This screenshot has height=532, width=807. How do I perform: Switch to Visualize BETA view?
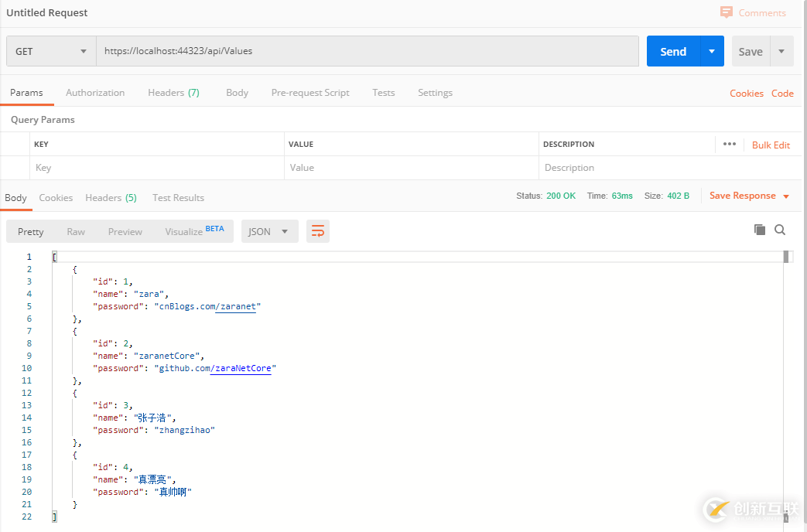[194, 231]
